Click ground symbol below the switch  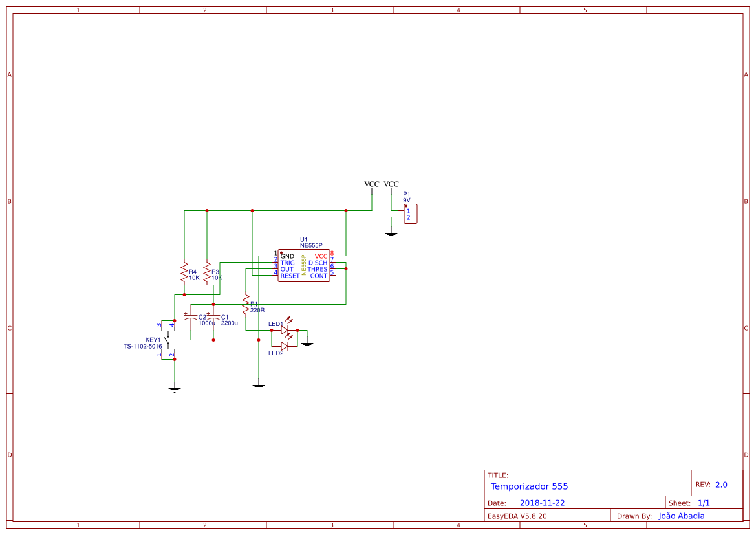pyautogui.click(x=175, y=389)
